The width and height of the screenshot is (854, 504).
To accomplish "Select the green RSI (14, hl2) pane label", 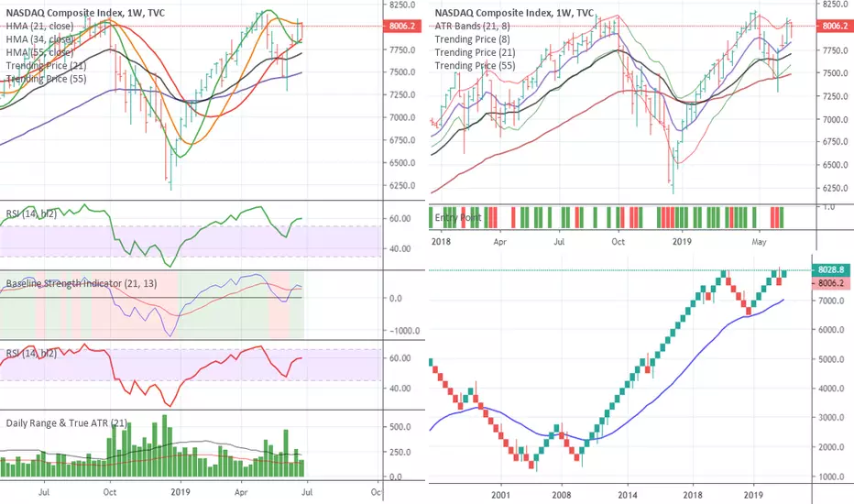I will tap(31, 214).
